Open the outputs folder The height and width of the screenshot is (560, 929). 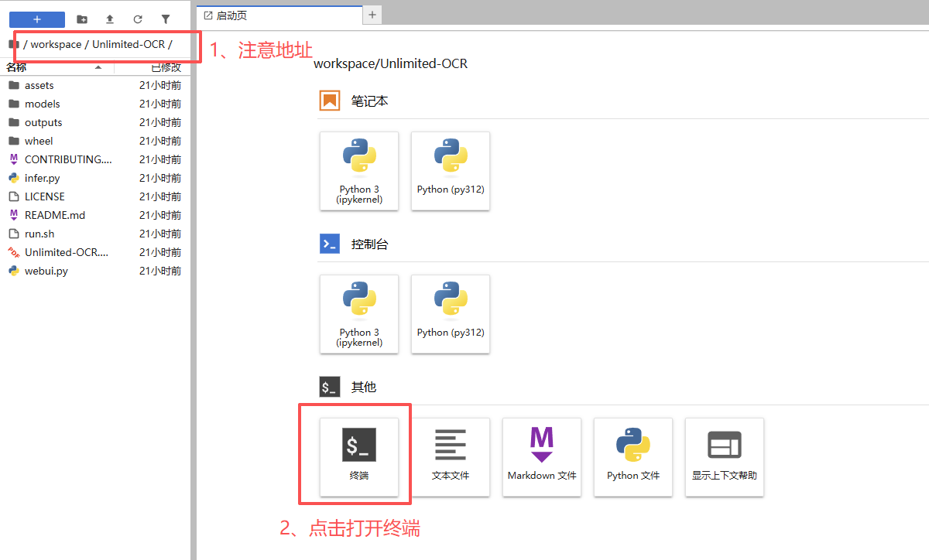coord(94,122)
